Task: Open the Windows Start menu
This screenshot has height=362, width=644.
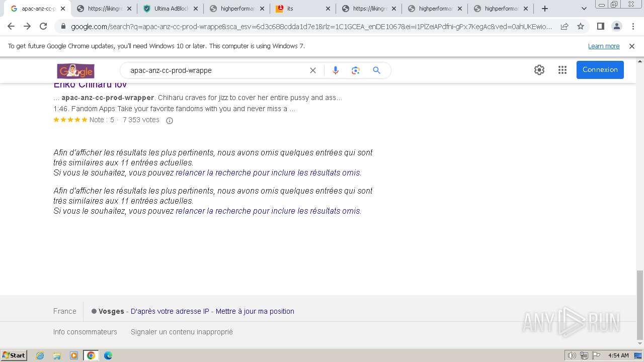Action: [14, 355]
